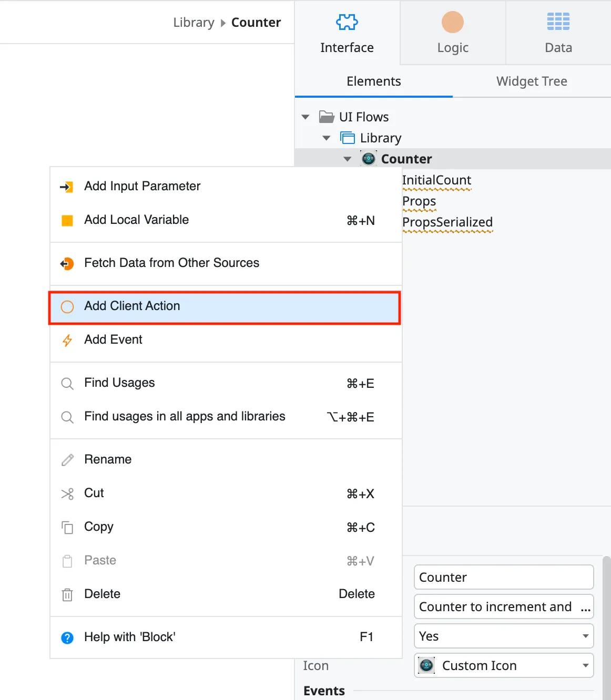Select the InitialCount variable

pos(436,180)
